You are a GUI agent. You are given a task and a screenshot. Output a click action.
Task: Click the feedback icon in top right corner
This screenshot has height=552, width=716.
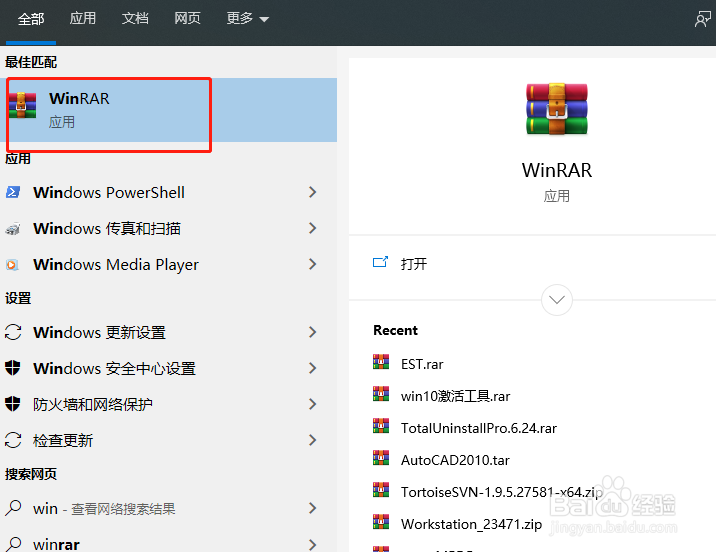point(702,19)
